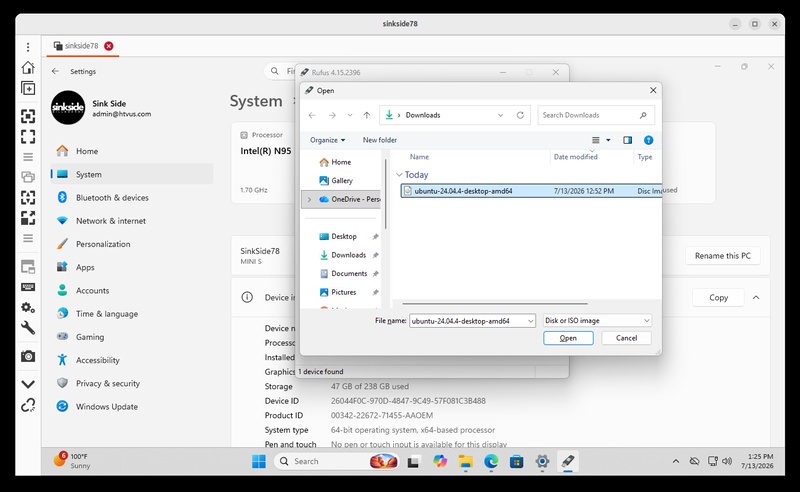800x492 pixels.
Task: Sort by the Name column header
Action: tap(419, 157)
